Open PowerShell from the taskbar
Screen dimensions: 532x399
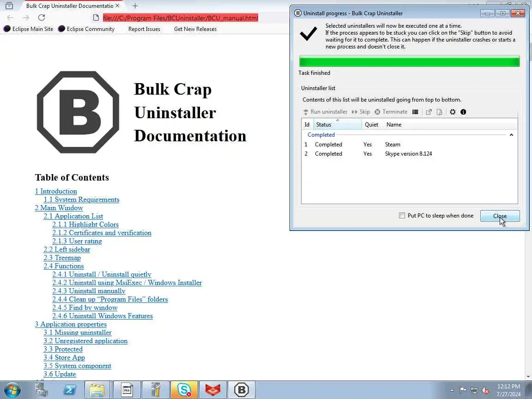click(70, 390)
